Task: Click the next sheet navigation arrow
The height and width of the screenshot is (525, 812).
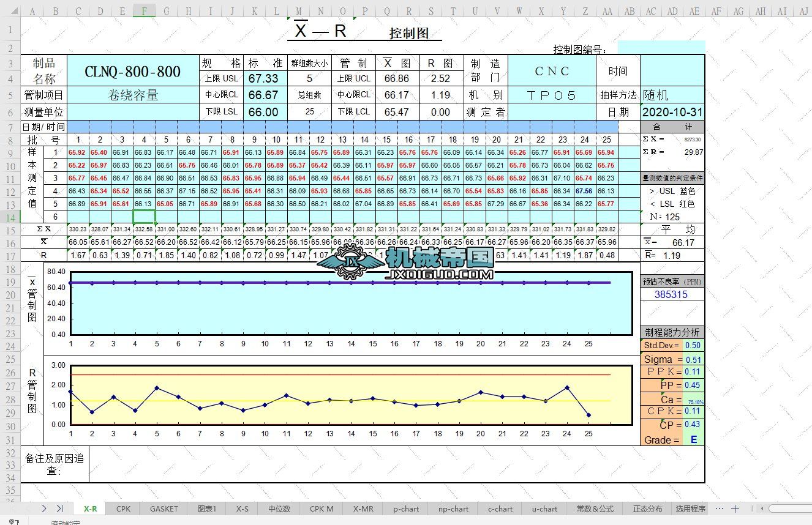Action: point(44,508)
